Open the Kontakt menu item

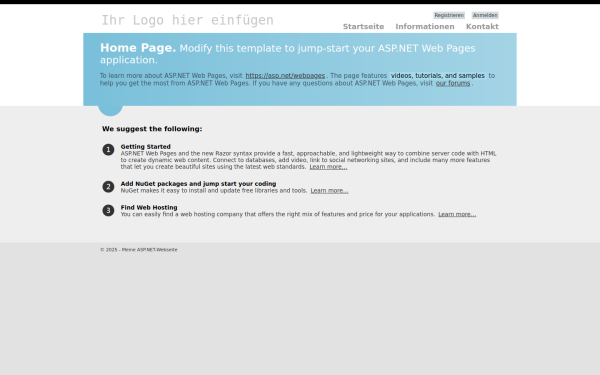click(x=482, y=26)
